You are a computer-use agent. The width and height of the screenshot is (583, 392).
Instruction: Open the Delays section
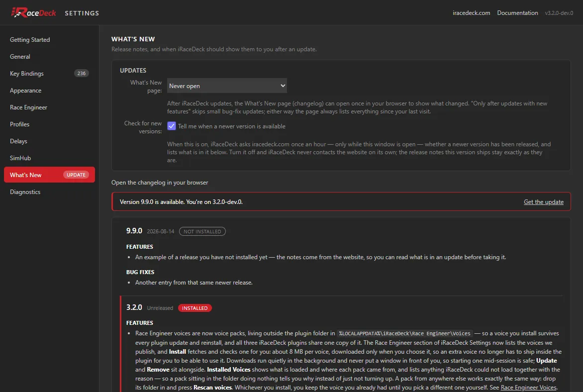tap(49, 141)
